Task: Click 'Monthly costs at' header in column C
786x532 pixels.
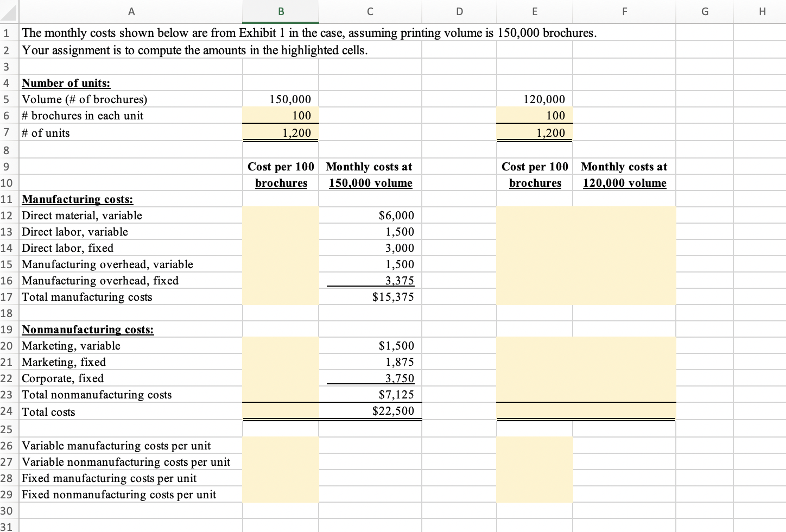Action: (369, 167)
